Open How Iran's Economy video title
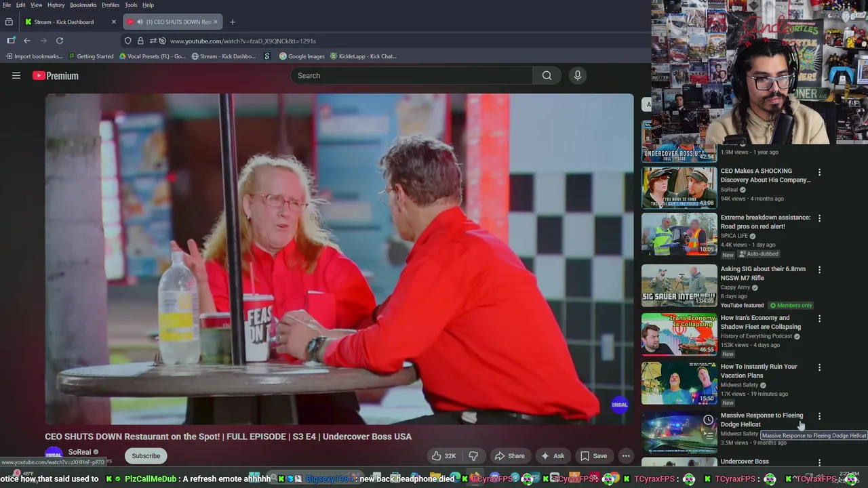The height and width of the screenshot is (488, 868). coord(761,322)
